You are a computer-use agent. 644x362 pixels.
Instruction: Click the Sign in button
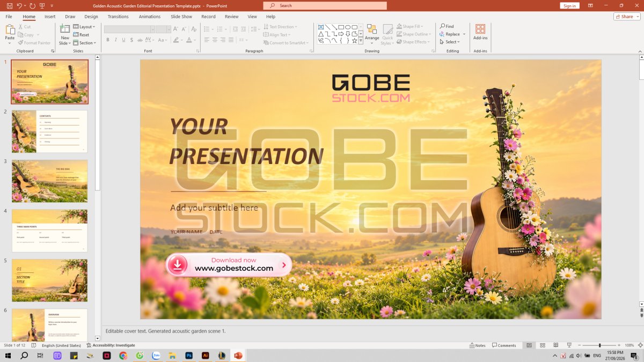(569, 6)
